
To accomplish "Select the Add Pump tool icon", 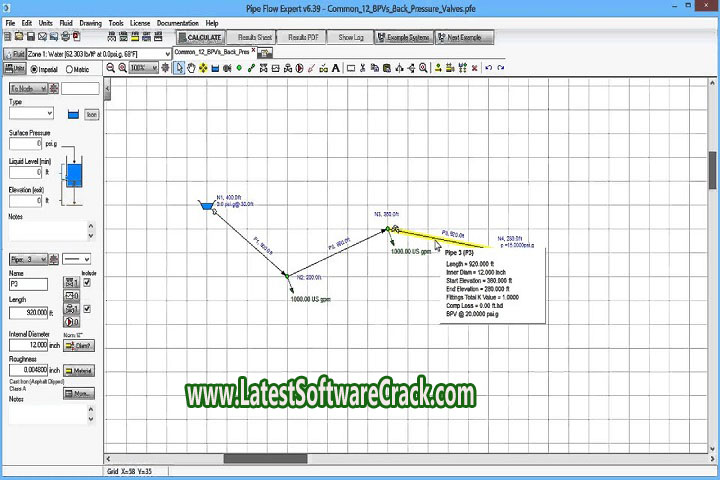I will click(x=299, y=68).
